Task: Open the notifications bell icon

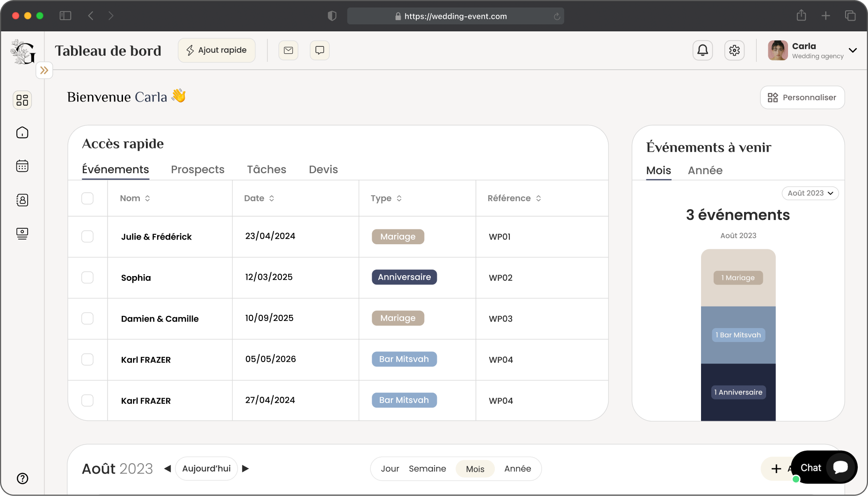Action: tap(702, 50)
